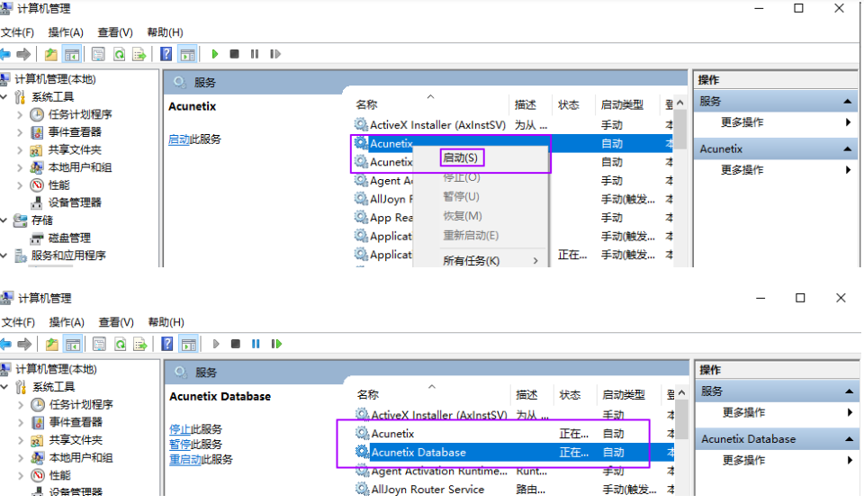Collapse 系统工具 node in upper window tree

point(4,97)
